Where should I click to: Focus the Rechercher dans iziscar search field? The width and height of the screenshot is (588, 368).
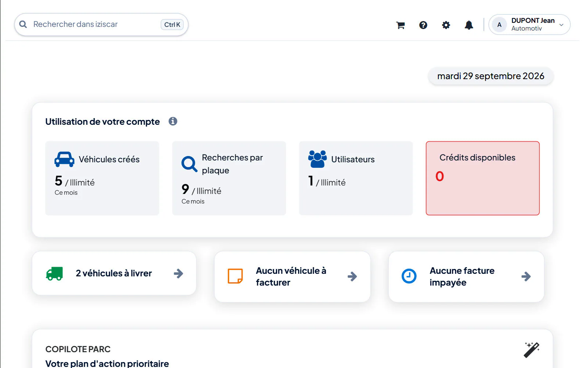pos(101,25)
